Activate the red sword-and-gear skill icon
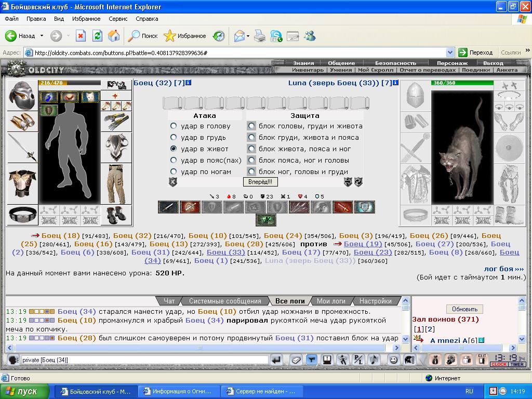The image size is (532, 399). click(190, 207)
